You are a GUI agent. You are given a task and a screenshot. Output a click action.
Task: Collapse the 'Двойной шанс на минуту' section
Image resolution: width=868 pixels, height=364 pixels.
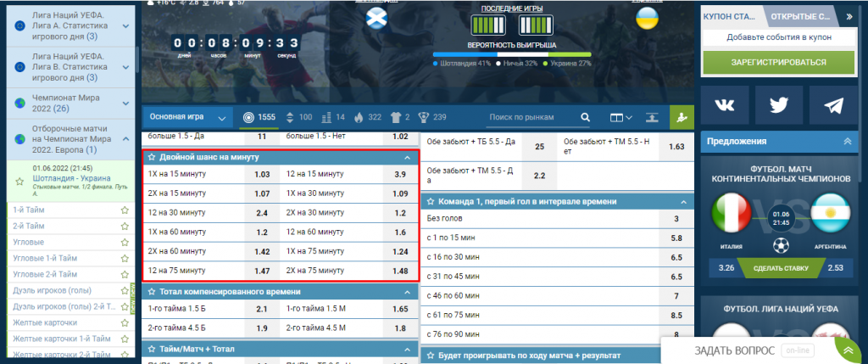(x=408, y=158)
